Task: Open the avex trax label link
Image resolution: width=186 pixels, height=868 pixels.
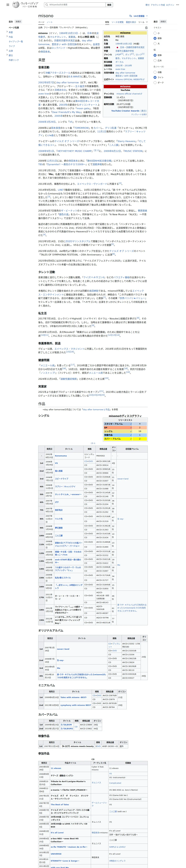Action: coord(120,69)
